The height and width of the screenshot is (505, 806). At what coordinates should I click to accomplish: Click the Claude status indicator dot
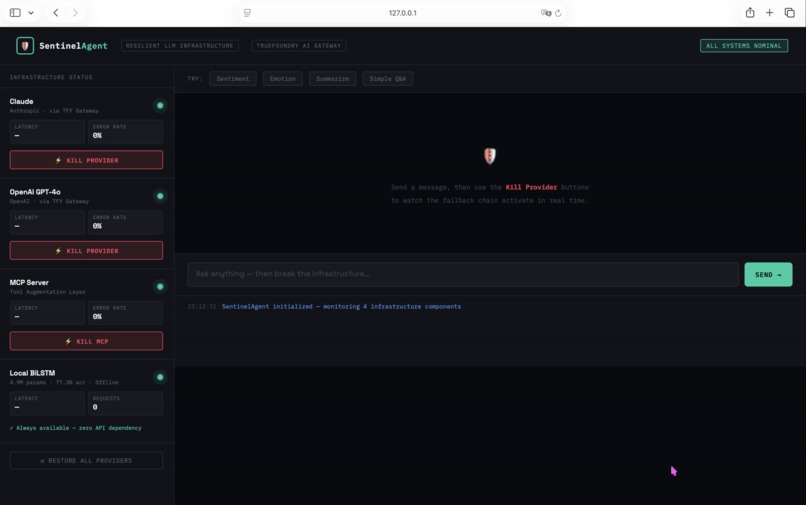160,105
